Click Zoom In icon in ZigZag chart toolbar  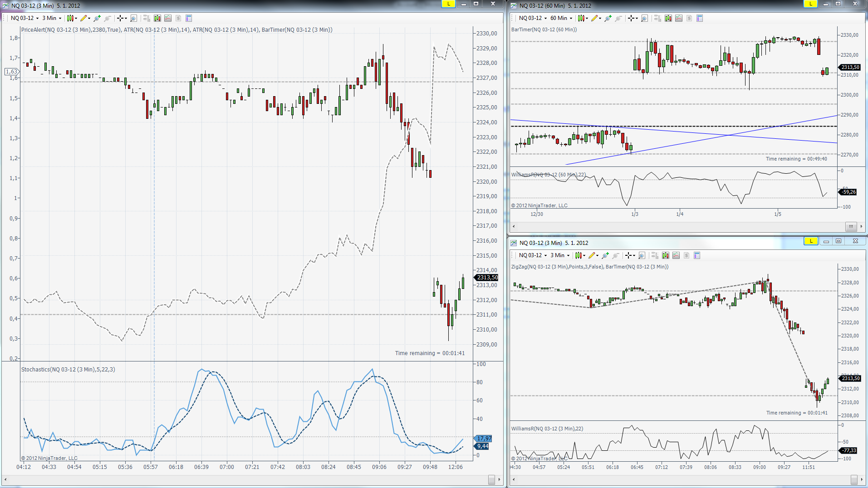pyautogui.click(x=605, y=255)
